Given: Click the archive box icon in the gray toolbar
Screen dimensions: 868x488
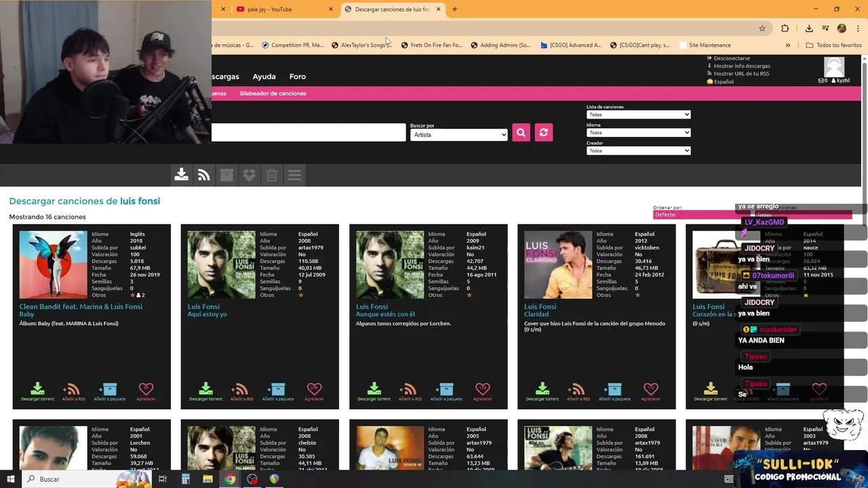Looking at the screenshot, I should click(x=226, y=175).
